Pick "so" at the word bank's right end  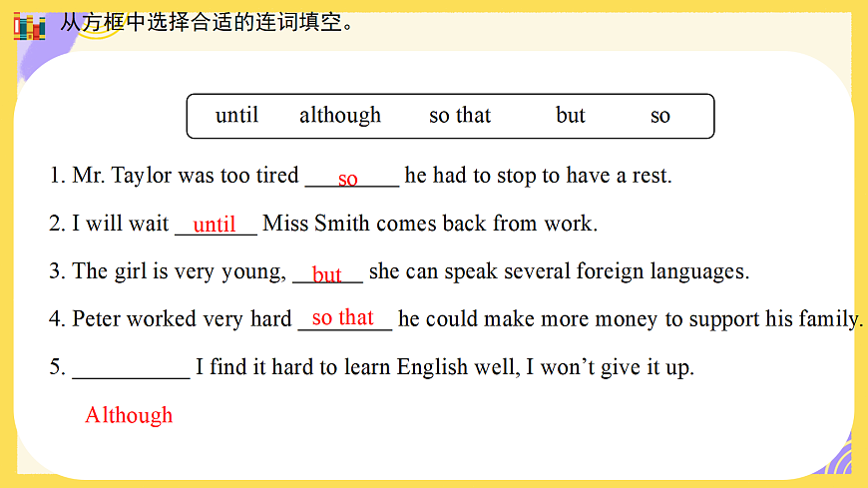click(x=660, y=116)
